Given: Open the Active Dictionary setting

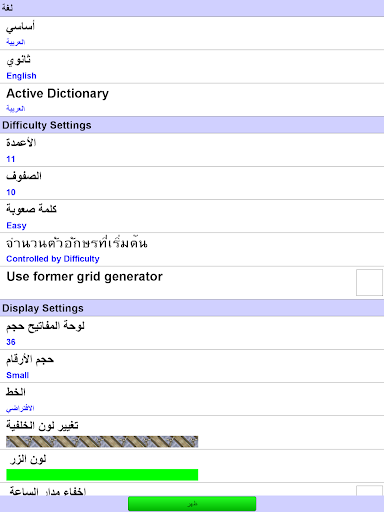Looking at the screenshot, I should tap(192, 100).
